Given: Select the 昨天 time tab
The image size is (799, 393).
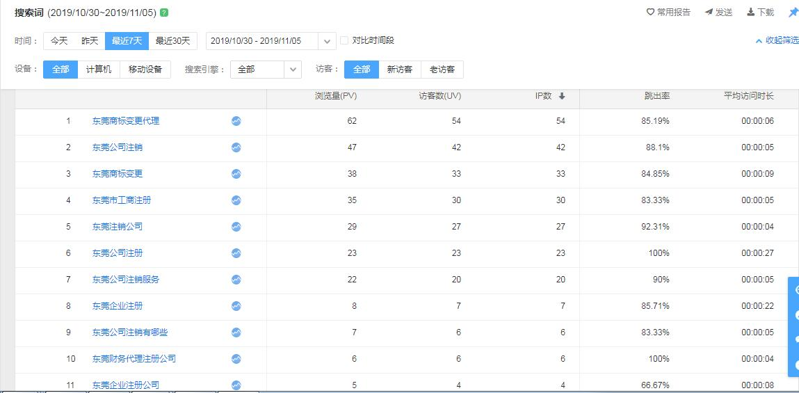Looking at the screenshot, I should click(x=90, y=41).
